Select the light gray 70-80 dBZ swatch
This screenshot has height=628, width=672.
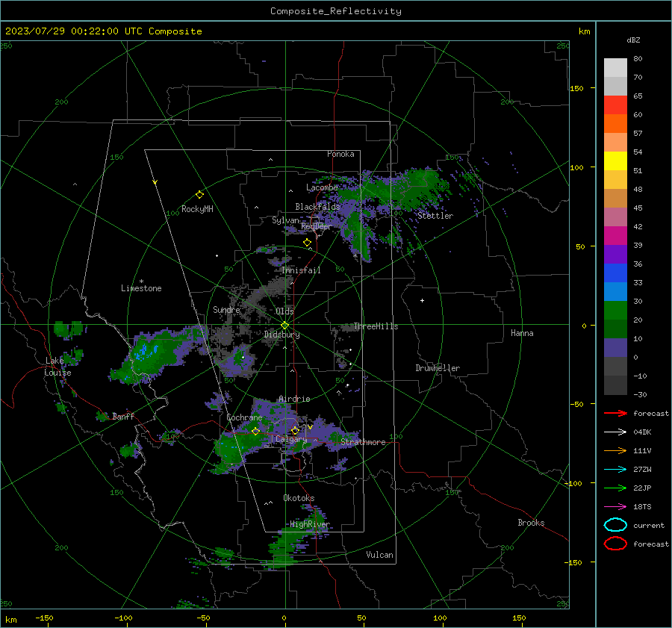pos(615,68)
